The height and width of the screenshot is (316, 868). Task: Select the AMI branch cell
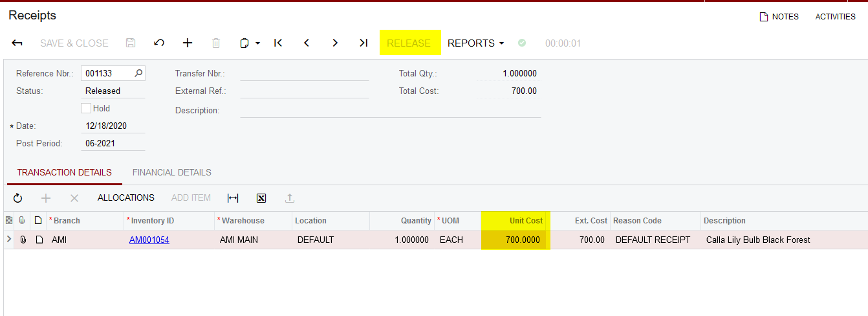click(x=85, y=240)
